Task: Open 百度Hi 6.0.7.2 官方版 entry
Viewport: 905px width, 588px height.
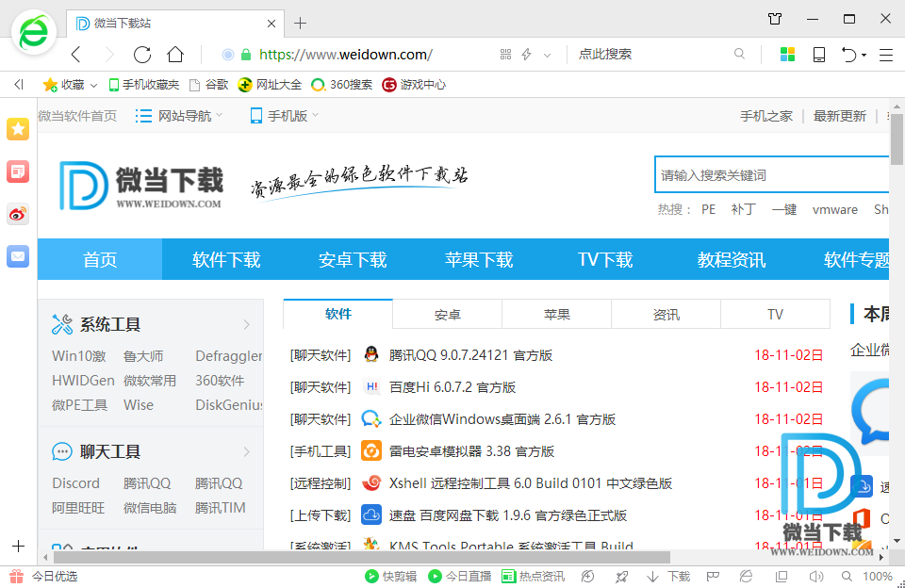Action: [x=452, y=387]
